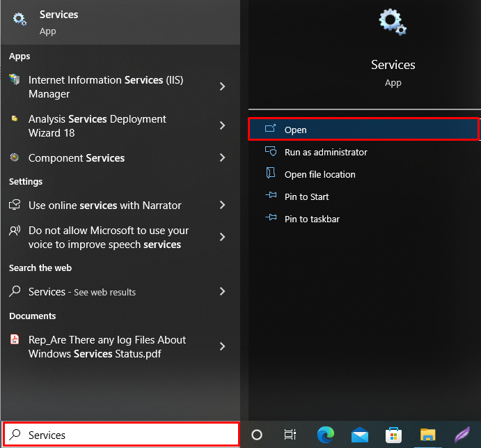Click the search magnifier icon in search box
481x448 pixels.
15,435
